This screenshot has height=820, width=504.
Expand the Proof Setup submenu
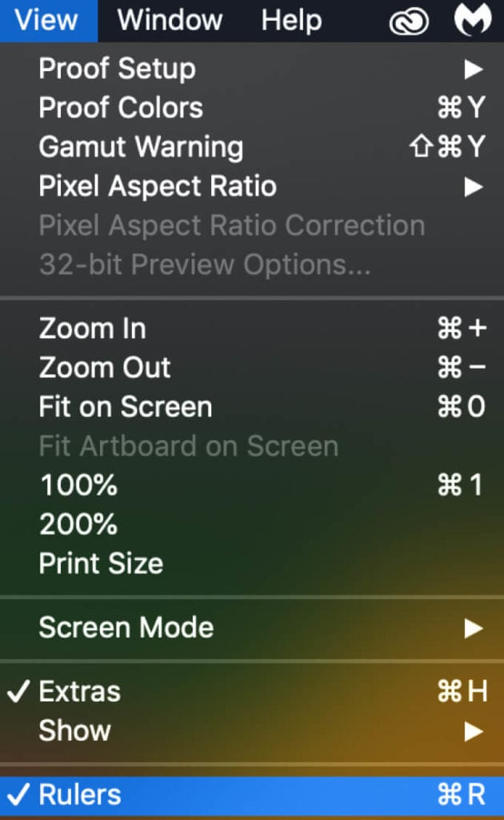(x=117, y=69)
